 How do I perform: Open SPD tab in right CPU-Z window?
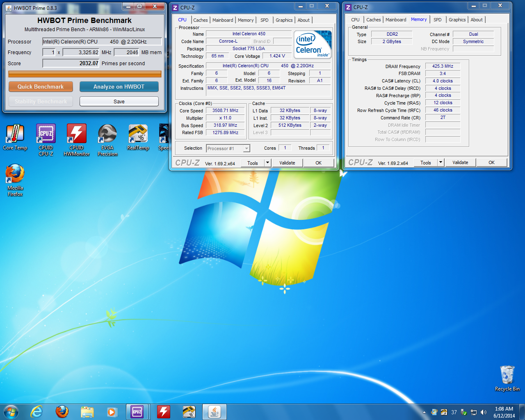pyautogui.click(x=438, y=20)
